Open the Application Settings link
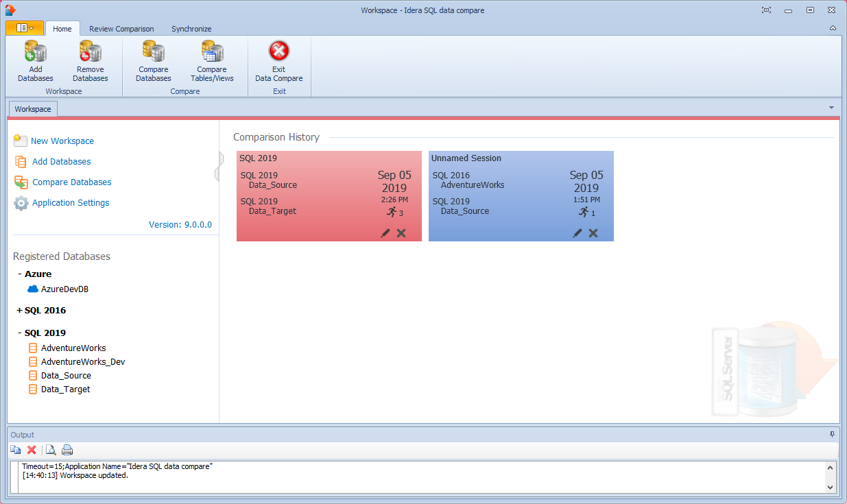Viewport: 847px width, 504px height. tap(71, 202)
